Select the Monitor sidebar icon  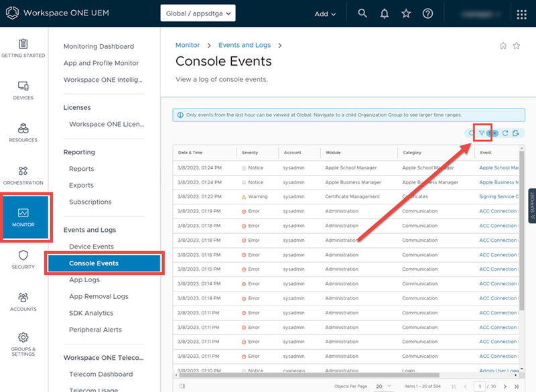click(25, 217)
